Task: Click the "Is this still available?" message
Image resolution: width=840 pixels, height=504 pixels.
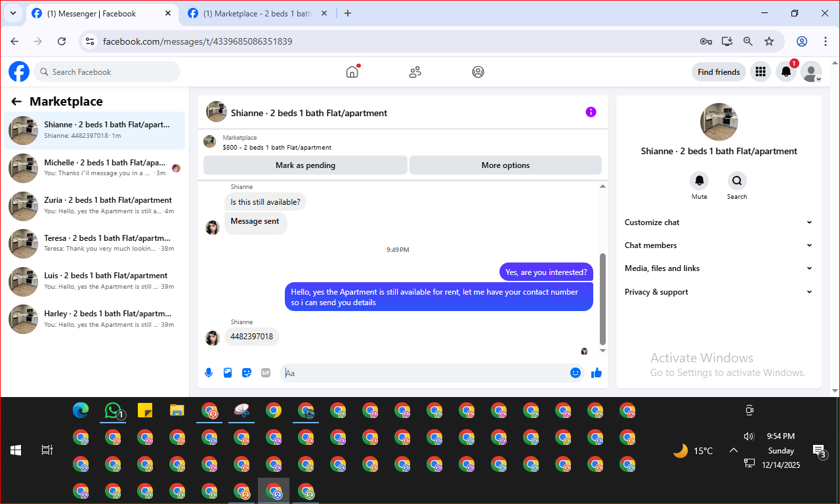Action: [265, 202]
